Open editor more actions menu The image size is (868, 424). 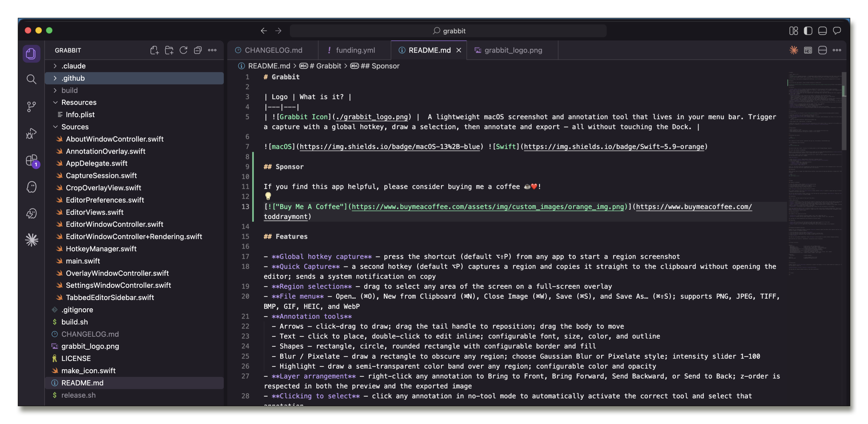(x=837, y=50)
